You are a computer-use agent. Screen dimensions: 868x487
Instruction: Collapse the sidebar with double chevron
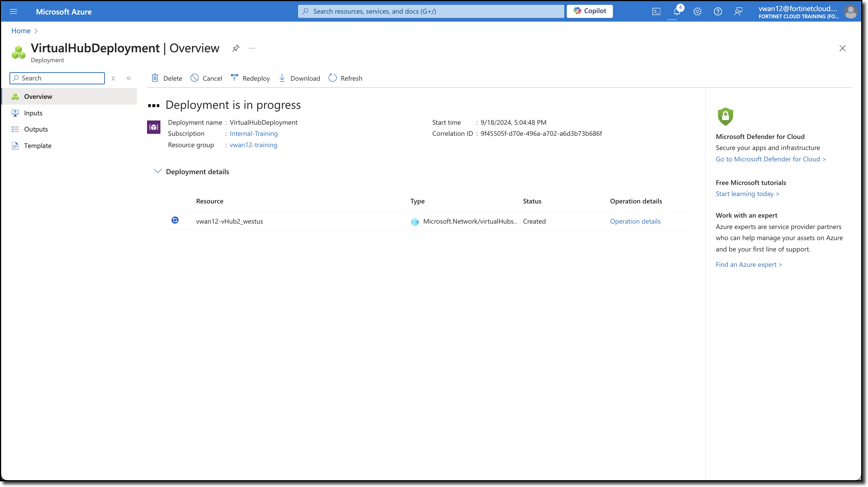click(129, 78)
